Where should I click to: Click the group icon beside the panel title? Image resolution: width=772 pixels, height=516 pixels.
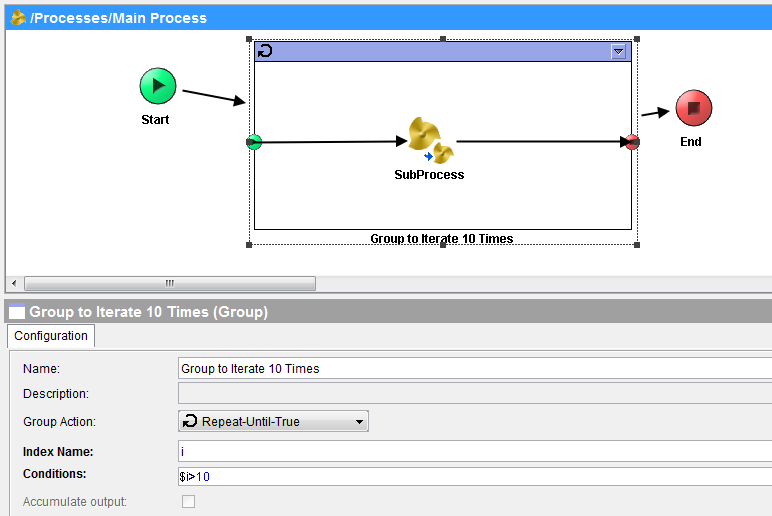(17, 312)
